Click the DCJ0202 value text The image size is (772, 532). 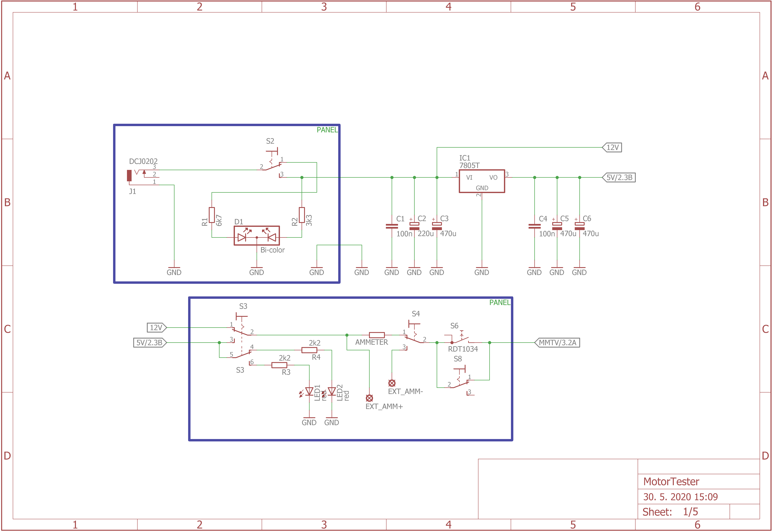(x=143, y=161)
